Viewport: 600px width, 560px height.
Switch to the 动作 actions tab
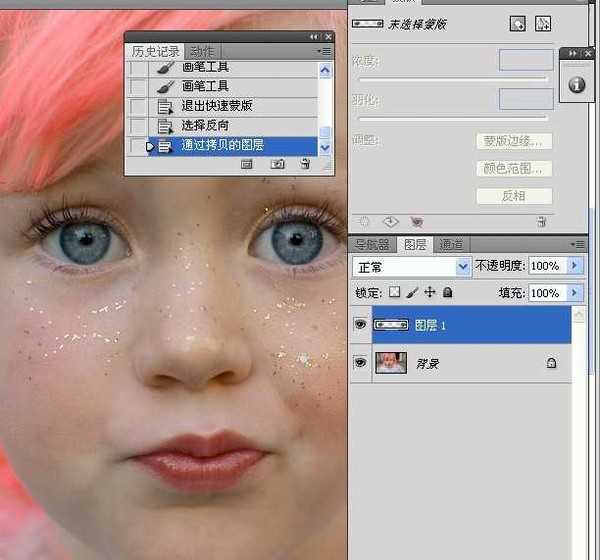point(201,51)
